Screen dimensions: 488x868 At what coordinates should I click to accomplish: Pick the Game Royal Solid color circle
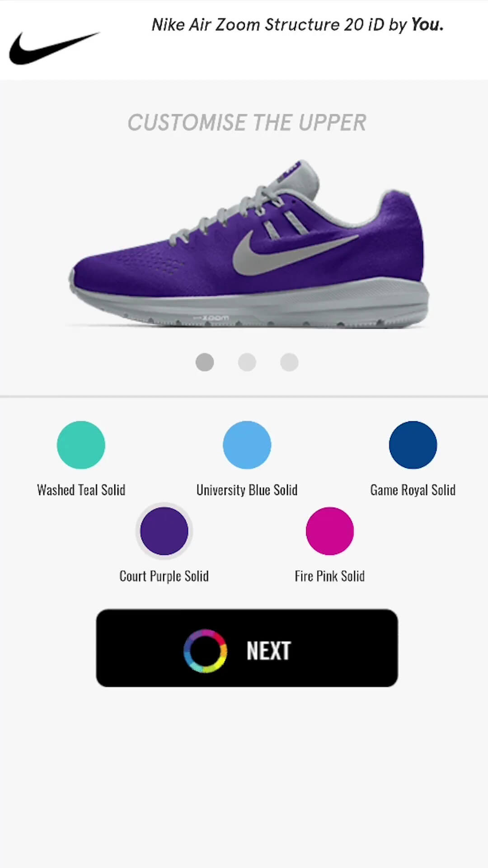pyautogui.click(x=413, y=445)
